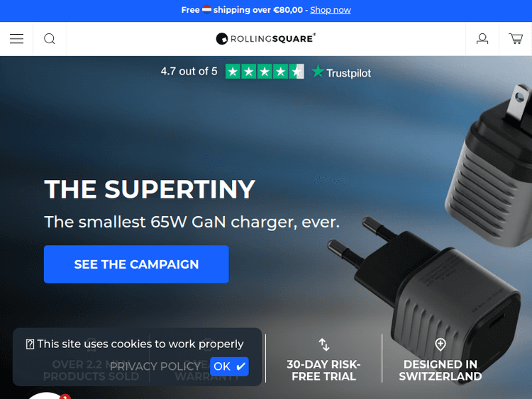Open the search magnifier icon
This screenshot has height=399, width=532.
(50, 39)
